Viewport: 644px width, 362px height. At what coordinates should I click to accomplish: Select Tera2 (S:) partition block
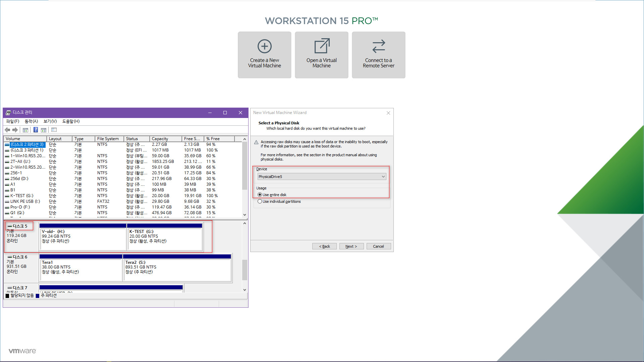tap(177, 268)
